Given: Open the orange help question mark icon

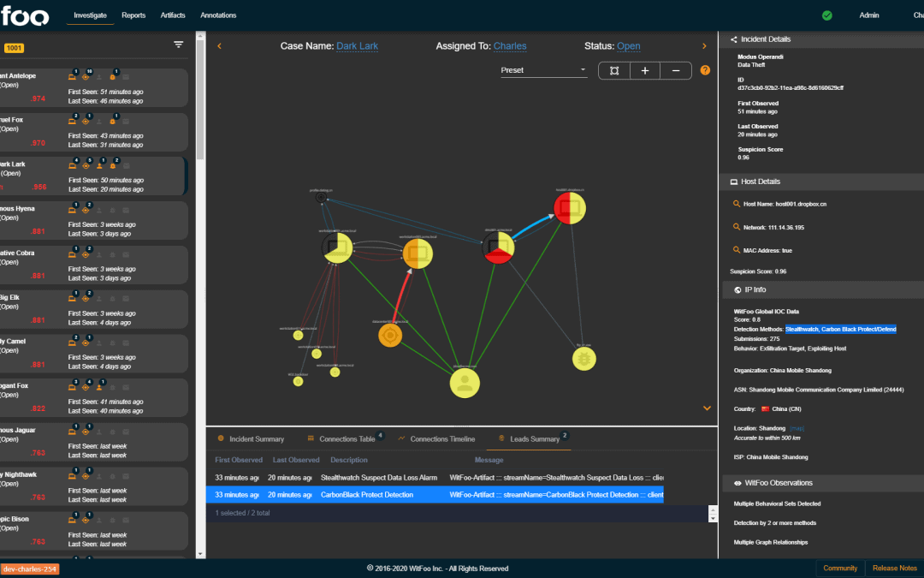Looking at the screenshot, I should point(705,70).
